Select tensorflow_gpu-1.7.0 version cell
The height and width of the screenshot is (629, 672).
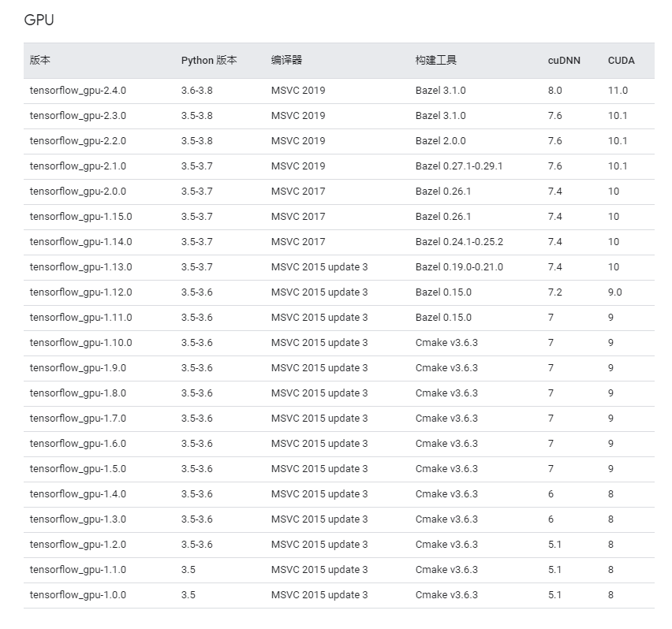coord(77,419)
